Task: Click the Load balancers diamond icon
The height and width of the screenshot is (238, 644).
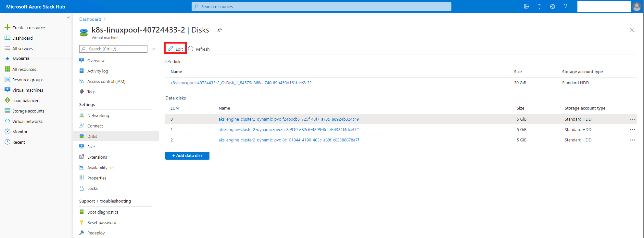Action: coord(7,100)
